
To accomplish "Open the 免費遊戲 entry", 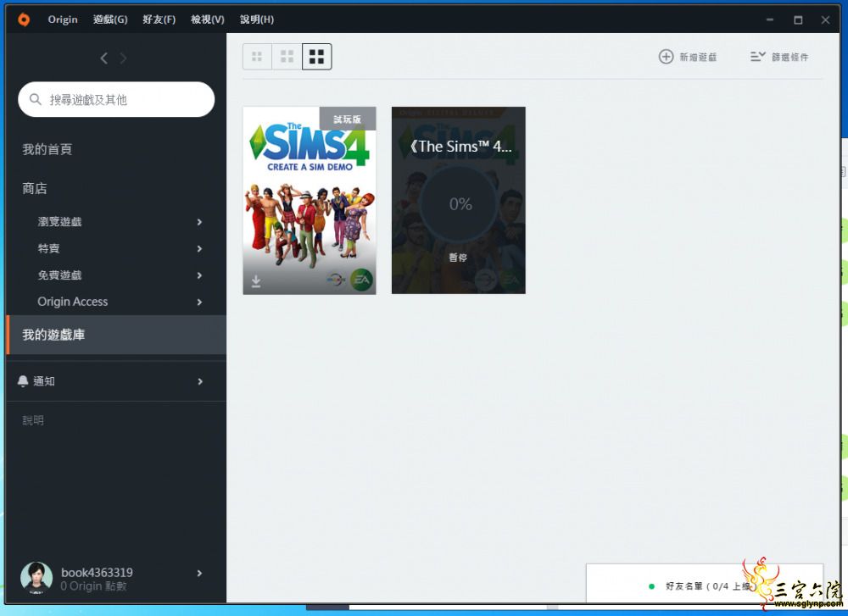I will (59, 275).
